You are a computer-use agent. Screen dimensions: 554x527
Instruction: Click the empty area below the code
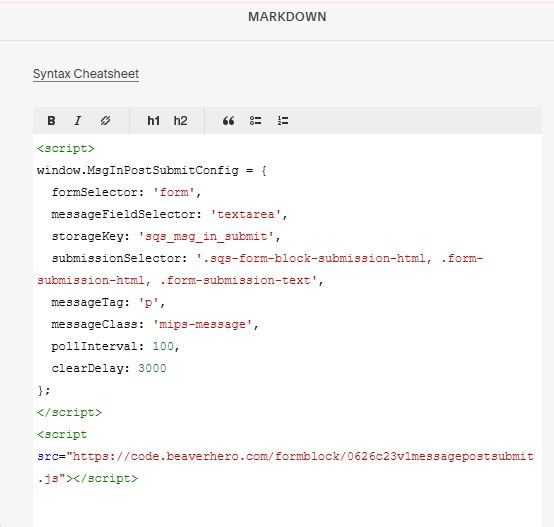pos(287,507)
